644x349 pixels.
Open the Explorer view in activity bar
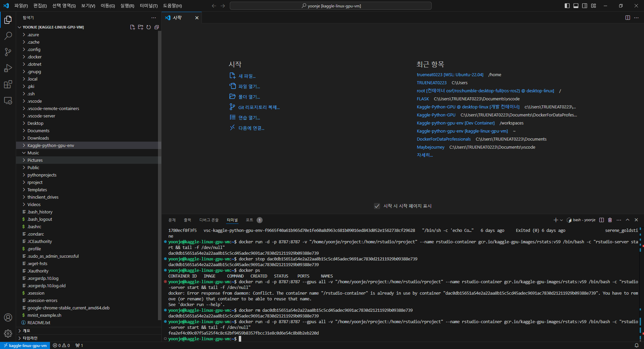coord(8,20)
